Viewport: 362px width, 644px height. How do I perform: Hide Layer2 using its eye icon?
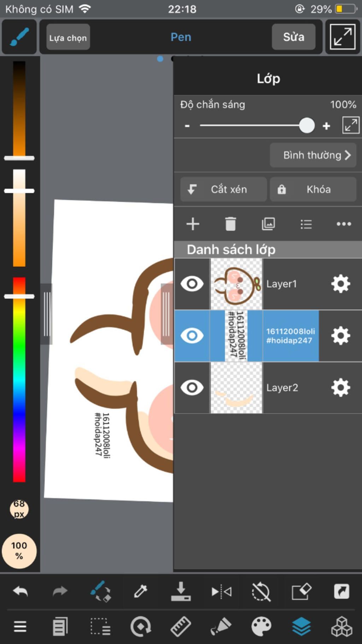(x=192, y=387)
